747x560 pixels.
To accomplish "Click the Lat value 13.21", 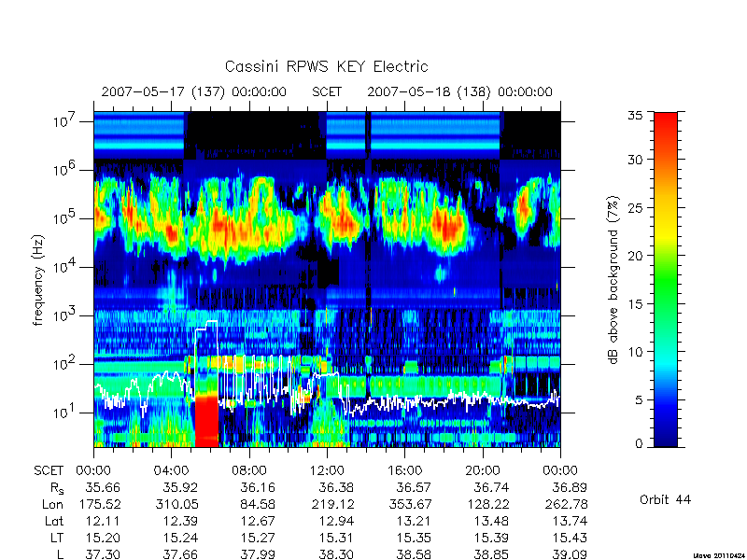I will tap(414, 522).
